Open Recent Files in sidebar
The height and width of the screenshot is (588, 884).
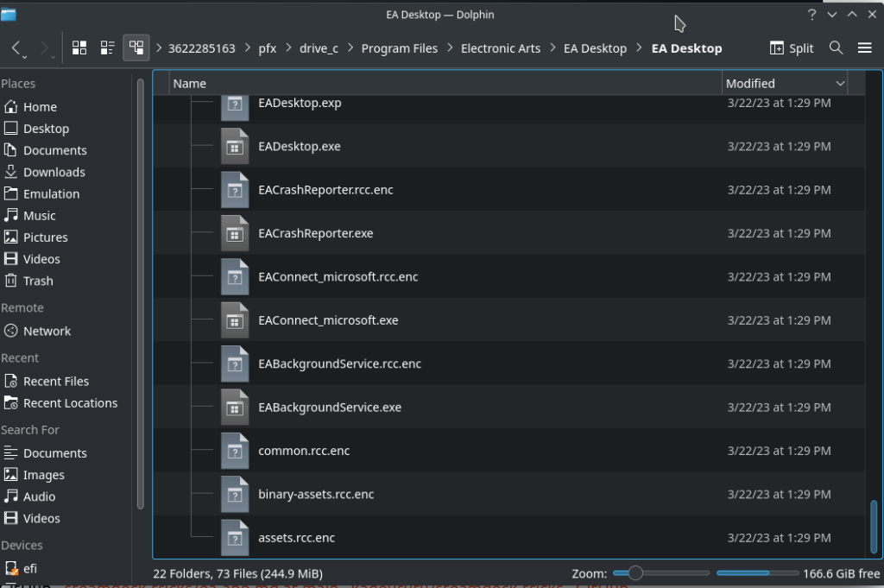pyautogui.click(x=55, y=382)
